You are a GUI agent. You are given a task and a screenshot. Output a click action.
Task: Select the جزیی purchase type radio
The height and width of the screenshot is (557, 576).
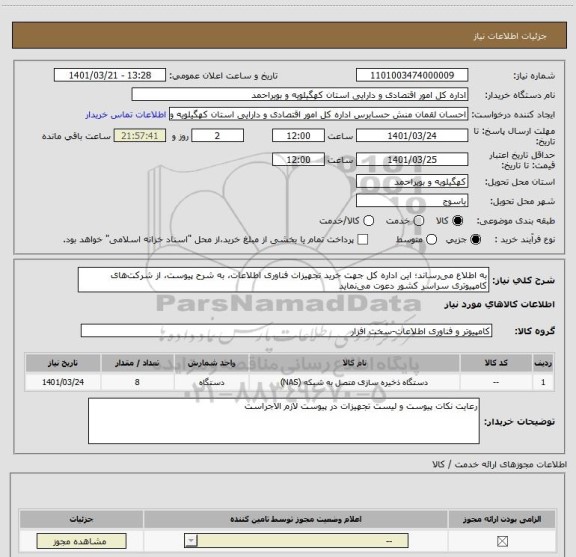point(476,240)
